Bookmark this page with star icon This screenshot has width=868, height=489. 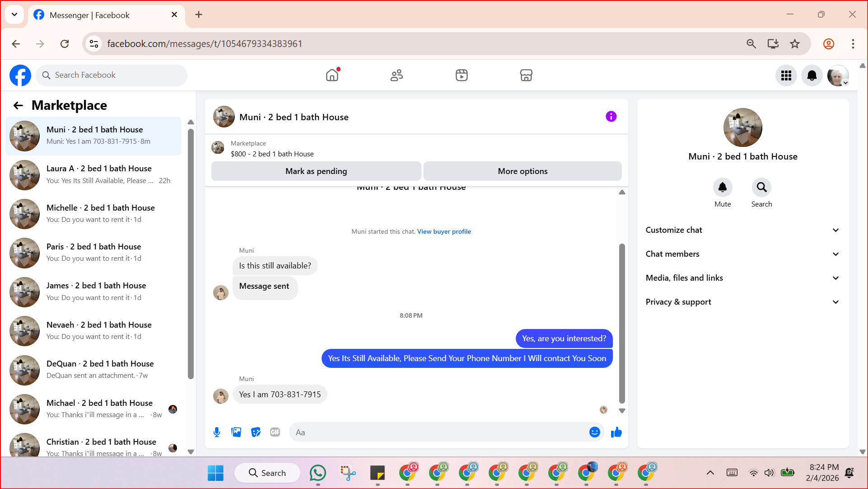[x=795, y=44]
